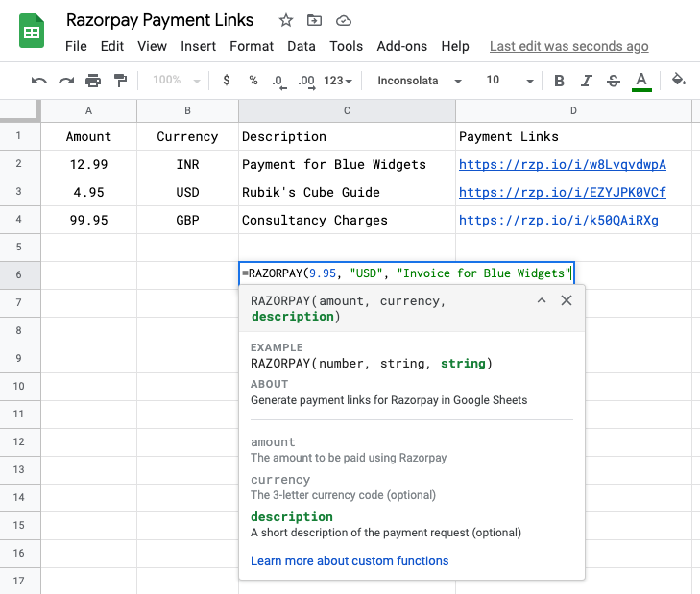Follow Learn more about custom functions link
This screenshot has width=700, height=594.
coord(350,561)
